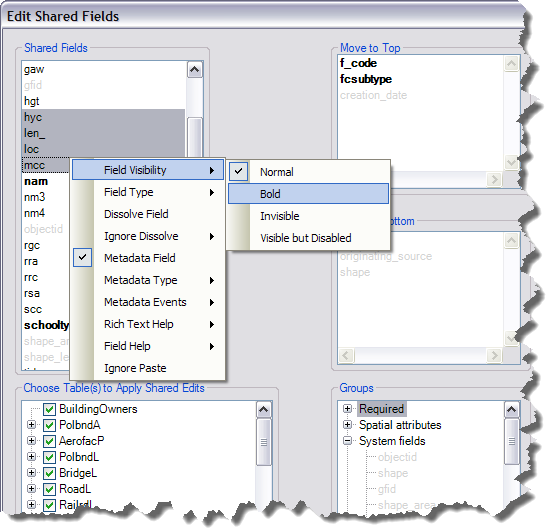Click Shared Fields list scroll-up arrow
The image size is (546, 528).
tap(195, 70)
